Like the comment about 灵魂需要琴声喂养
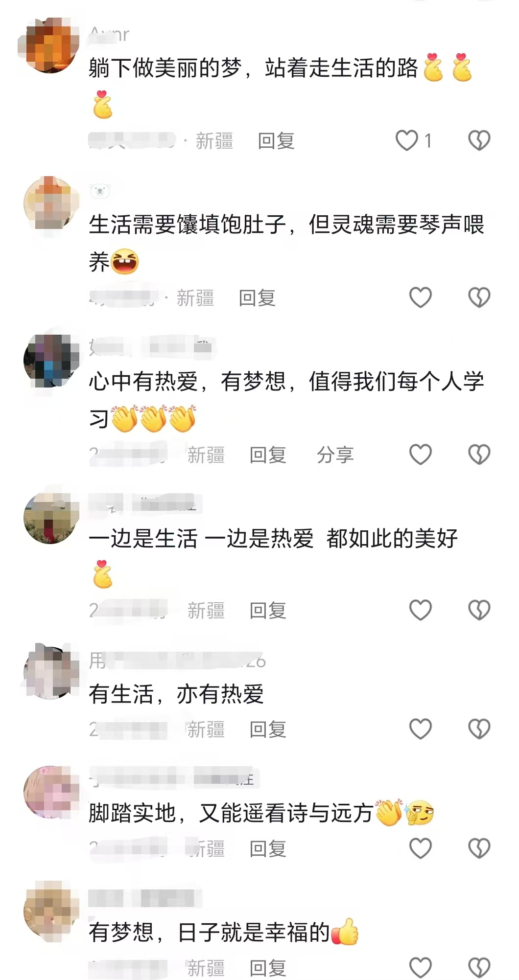 (421, 297)
